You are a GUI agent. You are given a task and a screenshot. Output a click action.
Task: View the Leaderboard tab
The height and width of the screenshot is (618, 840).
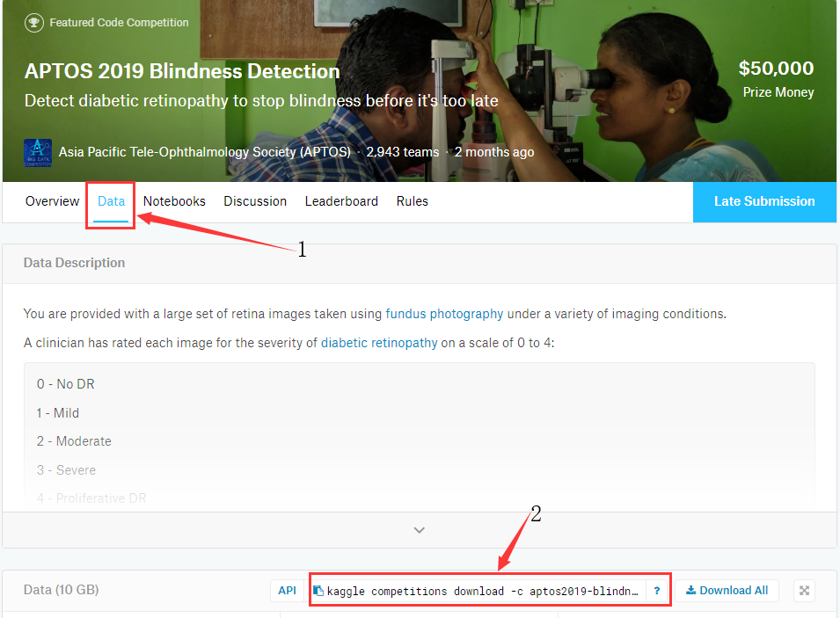pos(341,201)
